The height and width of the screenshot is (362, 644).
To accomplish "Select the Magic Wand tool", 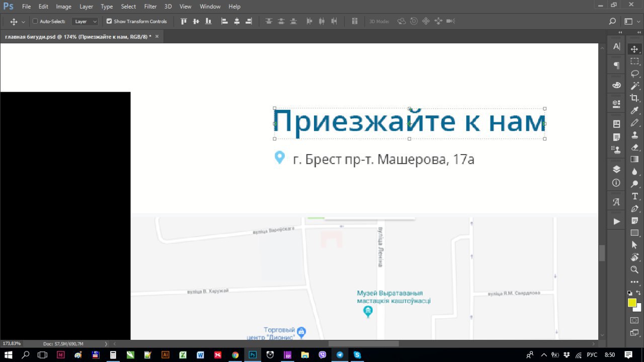I will pyautogui.click(x=634, y=86).
